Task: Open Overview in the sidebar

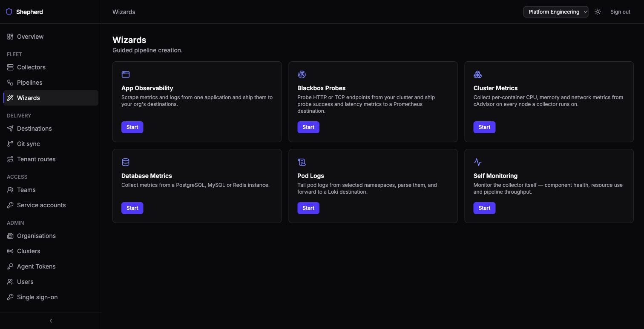Action: (51, 37)
